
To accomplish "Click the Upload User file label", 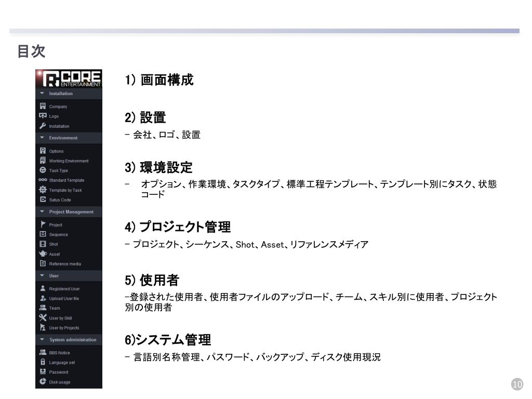I will point(64,299).
